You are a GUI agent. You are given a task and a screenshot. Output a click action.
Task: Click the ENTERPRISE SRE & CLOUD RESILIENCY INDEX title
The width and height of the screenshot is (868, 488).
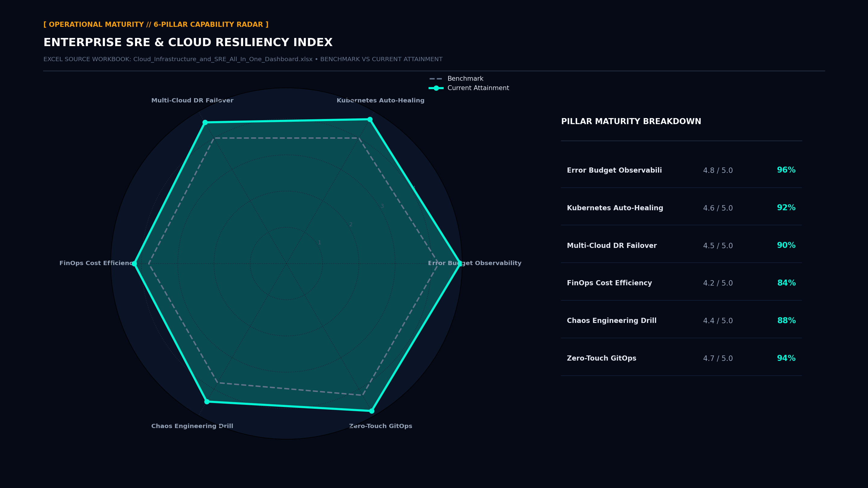[188, 42]
